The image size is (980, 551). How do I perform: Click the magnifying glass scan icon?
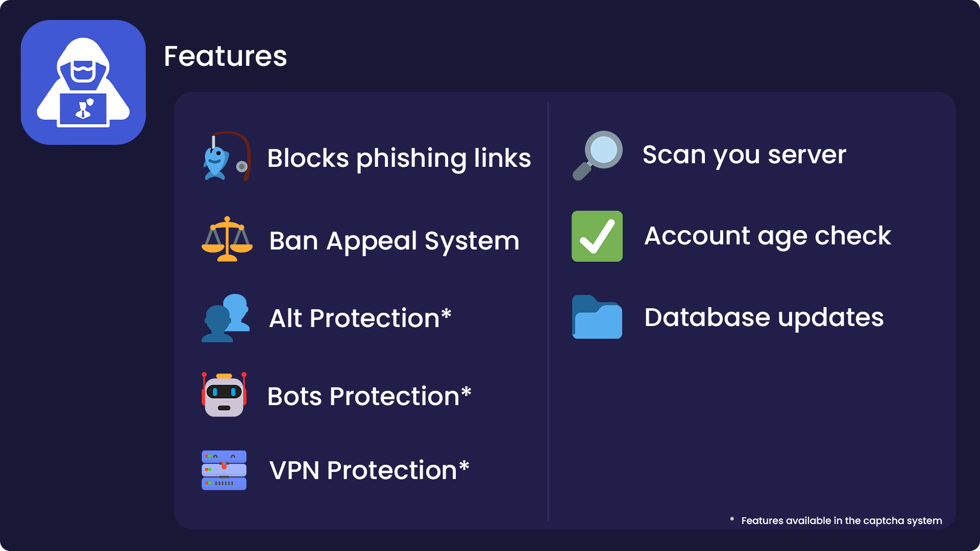coord(597,156)
